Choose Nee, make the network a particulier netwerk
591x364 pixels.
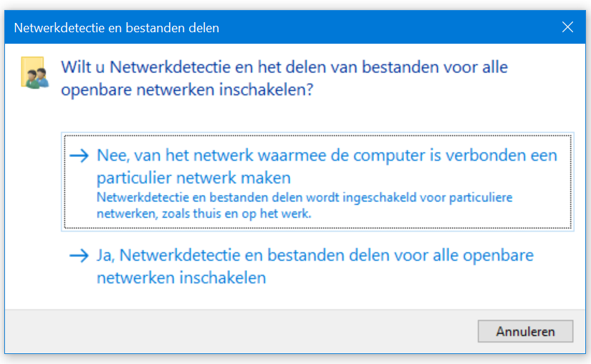[317, 181]
